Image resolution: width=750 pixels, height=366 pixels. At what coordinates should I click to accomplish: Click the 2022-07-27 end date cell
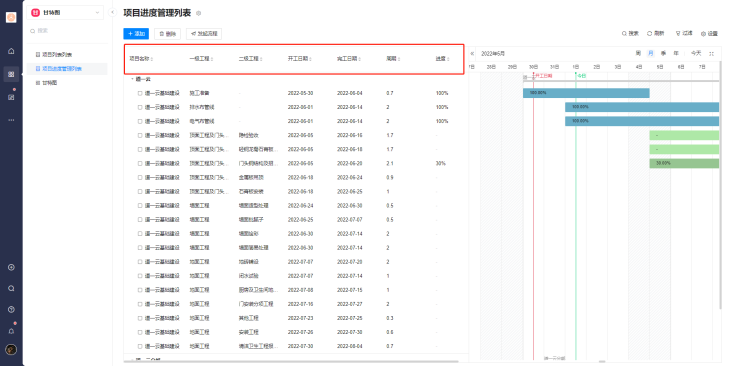pyautogui.click(x=349, y=304)
